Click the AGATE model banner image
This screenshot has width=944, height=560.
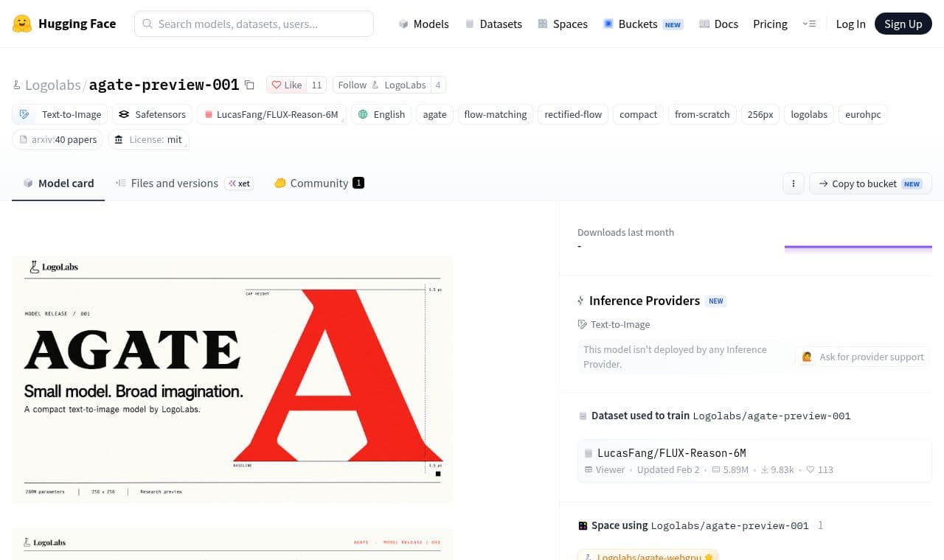(x=232, y=379)
